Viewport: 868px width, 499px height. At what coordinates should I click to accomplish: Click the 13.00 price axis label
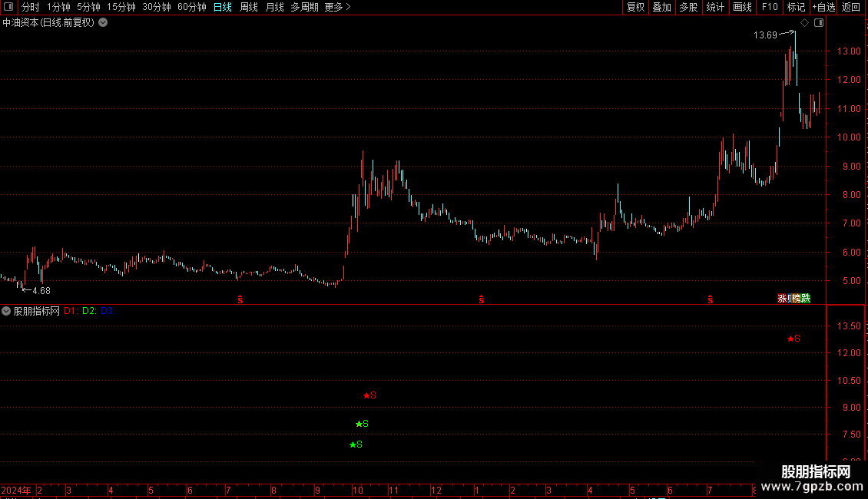coord(849,51)
